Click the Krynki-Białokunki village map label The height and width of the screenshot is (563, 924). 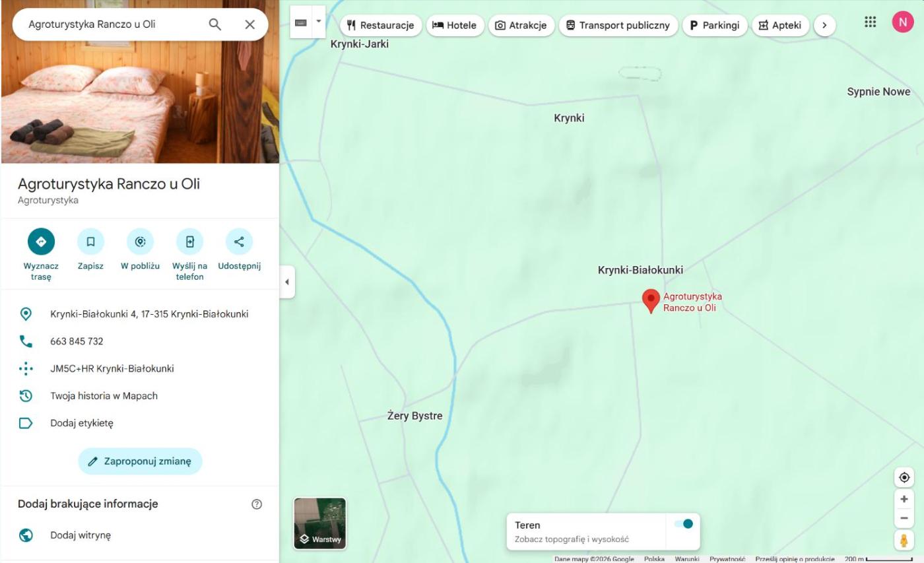click(x=640, y=270)
